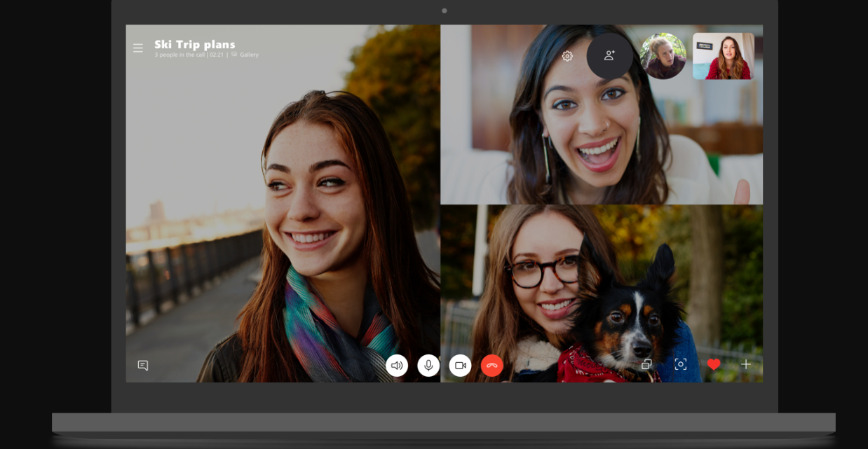Open call settings gear icon
868x449 pixels.
point(567,56)
